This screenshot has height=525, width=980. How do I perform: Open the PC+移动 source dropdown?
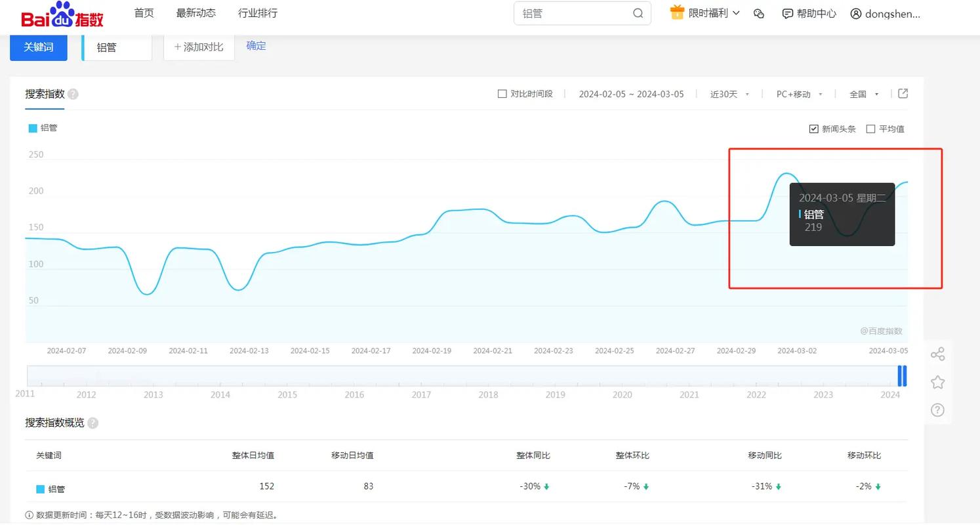[x=799, y=94]
